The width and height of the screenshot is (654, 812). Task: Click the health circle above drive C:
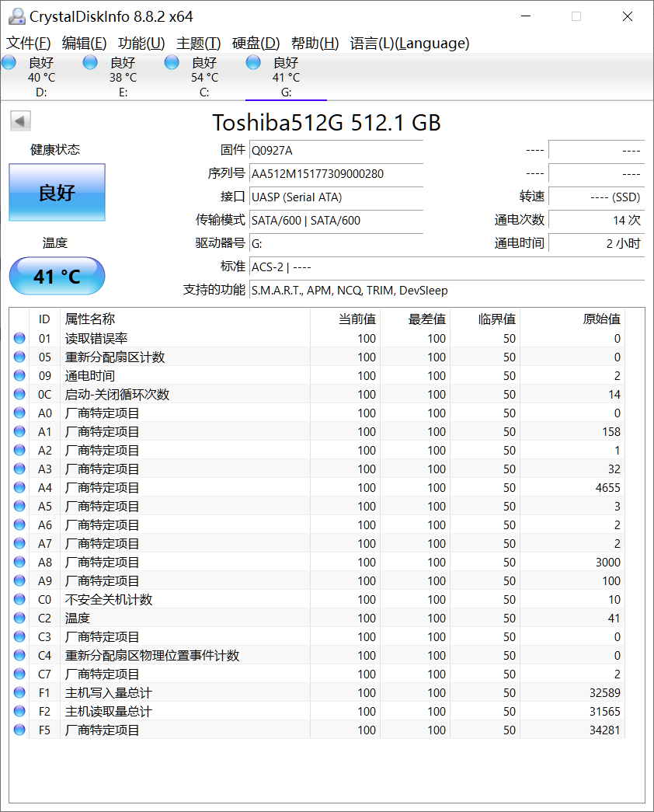point(171,62)
